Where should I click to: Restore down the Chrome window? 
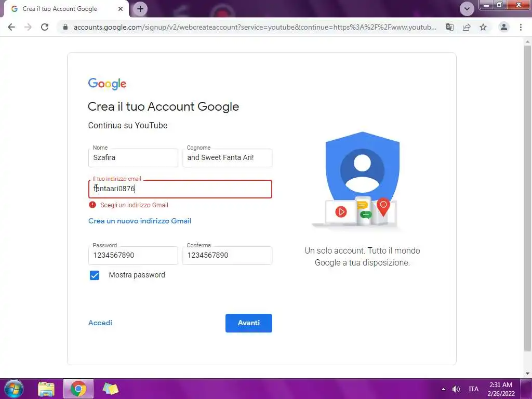(x=499, y=5)
